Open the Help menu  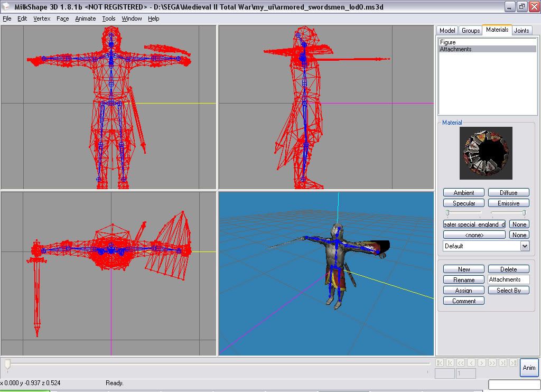tap(154, 18)
